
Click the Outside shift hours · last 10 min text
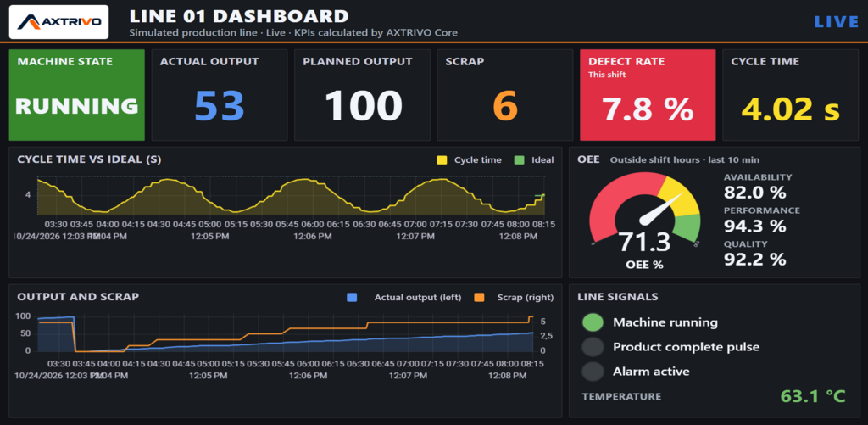685,160
